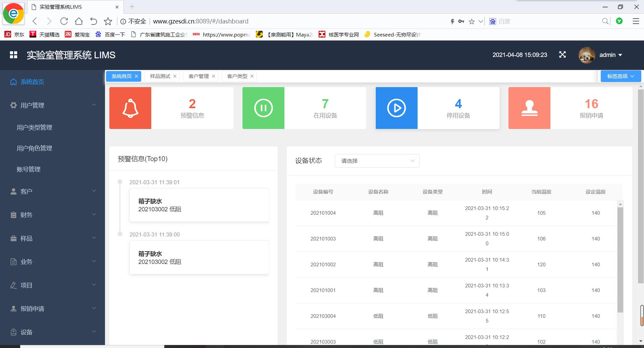Open the 标签选项 dropdown button
Screen dimensions: 644x348
pyautogui.click(x=621, y=76)
